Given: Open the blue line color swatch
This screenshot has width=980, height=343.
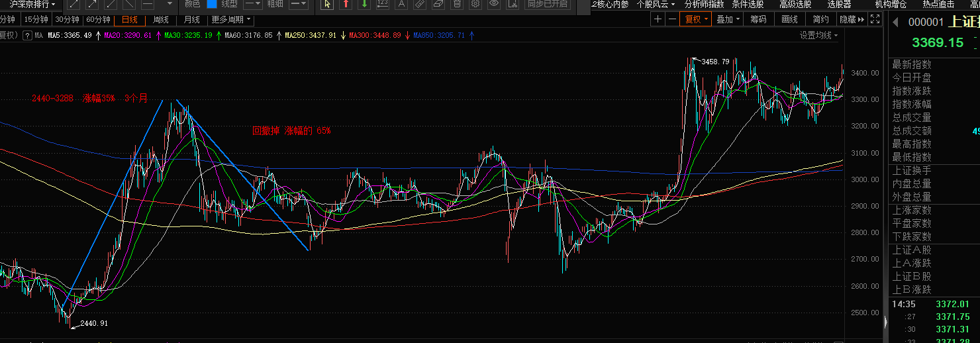Looking at the screenshot, I should point(212,4).
